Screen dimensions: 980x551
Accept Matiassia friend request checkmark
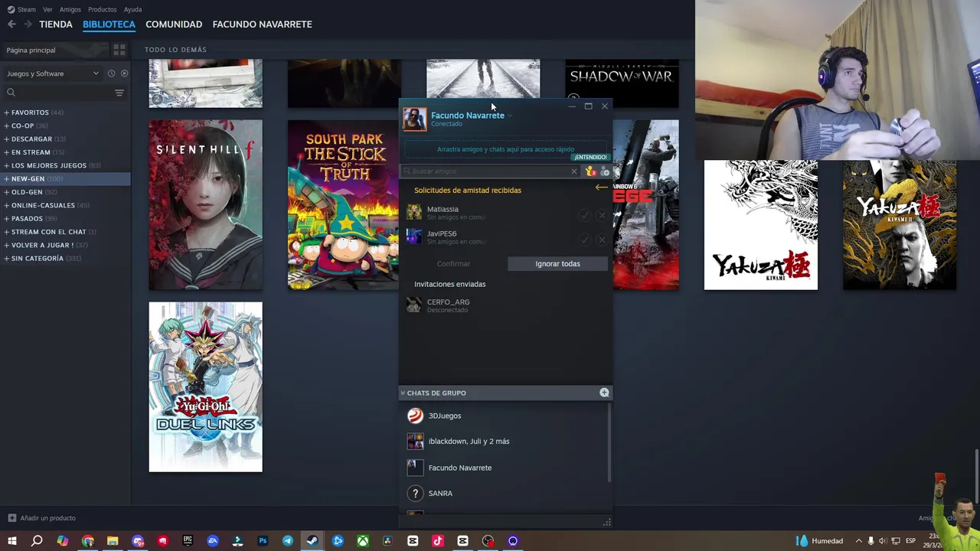585,215
